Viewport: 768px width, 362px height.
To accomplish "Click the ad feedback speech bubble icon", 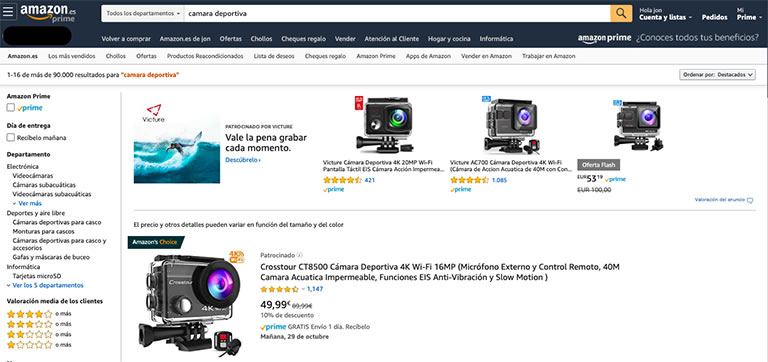I will [x=750, y=200].
